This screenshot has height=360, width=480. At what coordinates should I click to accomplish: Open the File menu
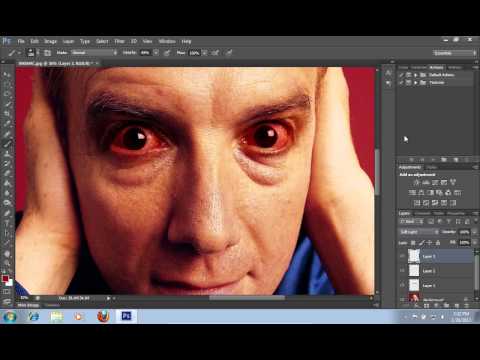21,41
